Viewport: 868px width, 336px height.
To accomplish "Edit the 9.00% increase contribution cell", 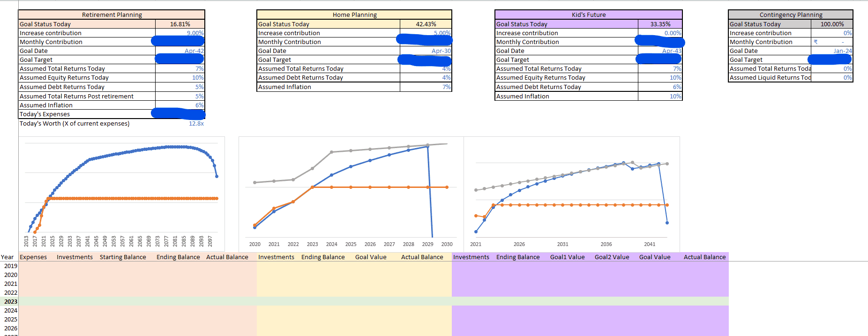I will [180, 33].
